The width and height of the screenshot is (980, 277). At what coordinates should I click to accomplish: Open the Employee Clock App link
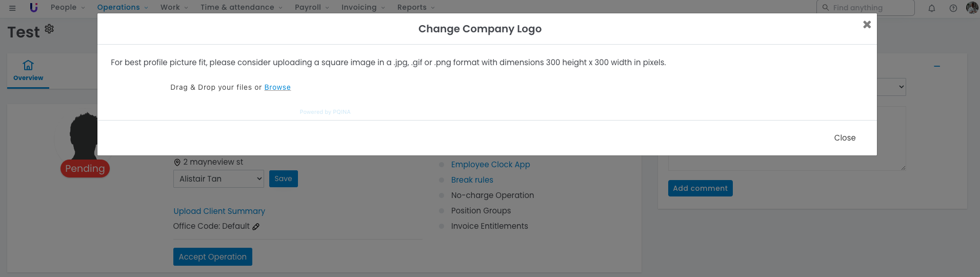click(490, 165)
